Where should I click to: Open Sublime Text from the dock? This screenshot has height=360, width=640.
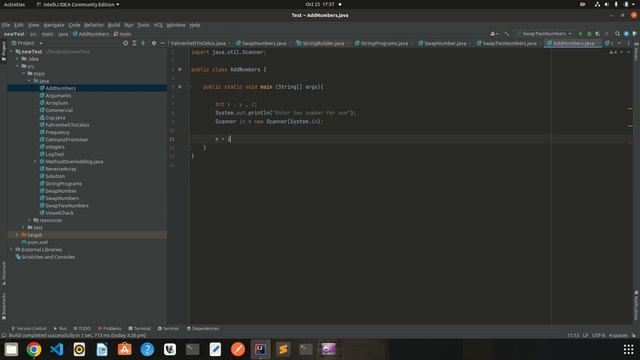point(283,349)
